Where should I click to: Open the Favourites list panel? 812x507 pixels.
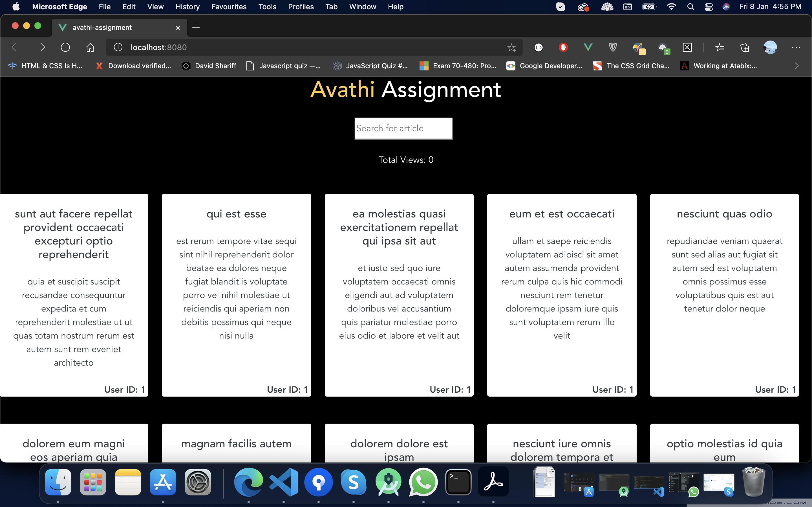coord(720,47)
